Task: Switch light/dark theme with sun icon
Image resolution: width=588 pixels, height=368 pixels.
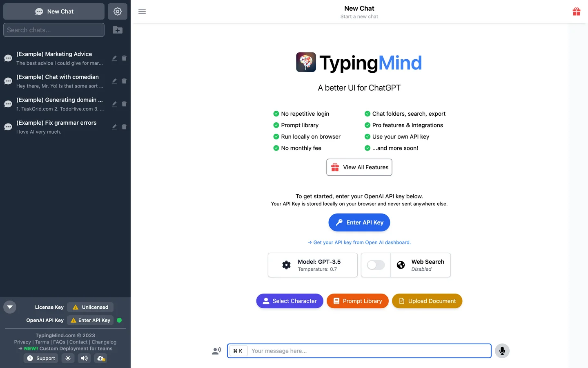Action: point(68,358)
